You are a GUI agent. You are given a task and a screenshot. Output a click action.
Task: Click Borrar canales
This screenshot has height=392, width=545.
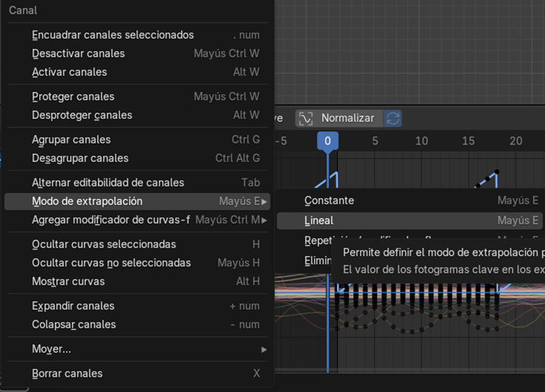click(138, 374)
